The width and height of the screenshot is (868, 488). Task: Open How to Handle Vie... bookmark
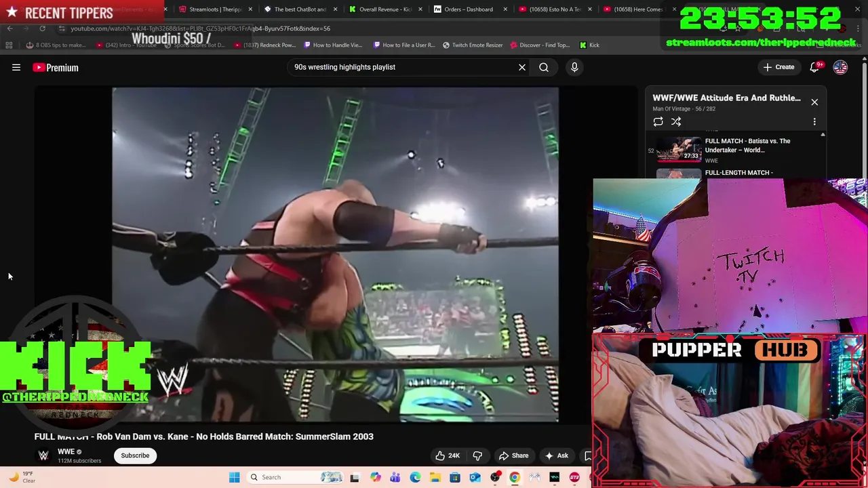333,45
